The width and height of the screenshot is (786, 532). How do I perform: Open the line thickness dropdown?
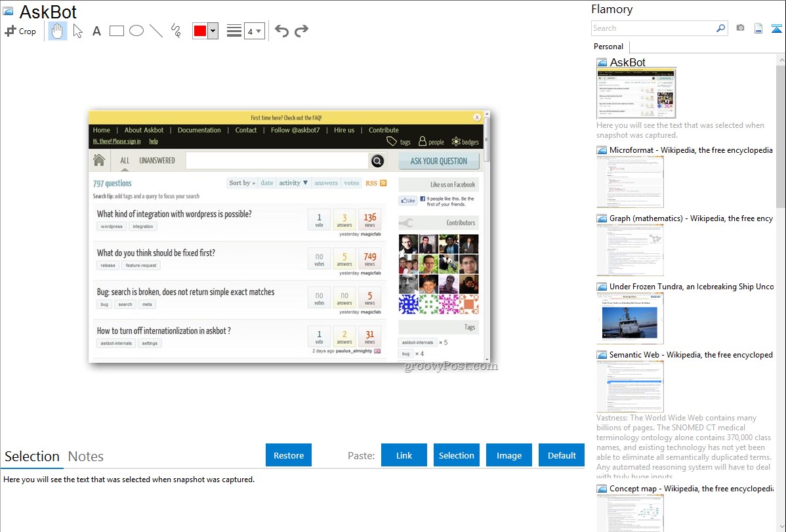click(x=254, y=31)
